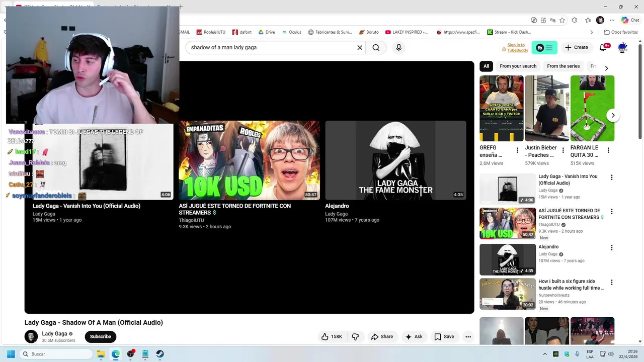Open Lady Gaga channel avatar
Image resolution: width=644 pixels, height=362 pixels.
point(31,336)
